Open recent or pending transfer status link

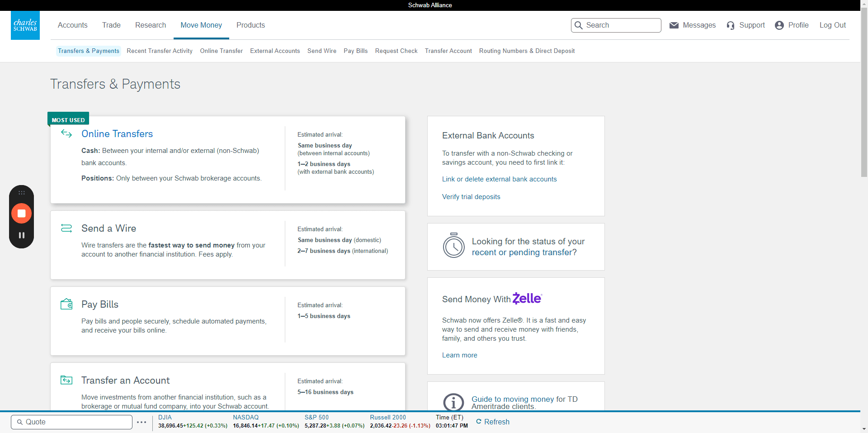(524, 252)
